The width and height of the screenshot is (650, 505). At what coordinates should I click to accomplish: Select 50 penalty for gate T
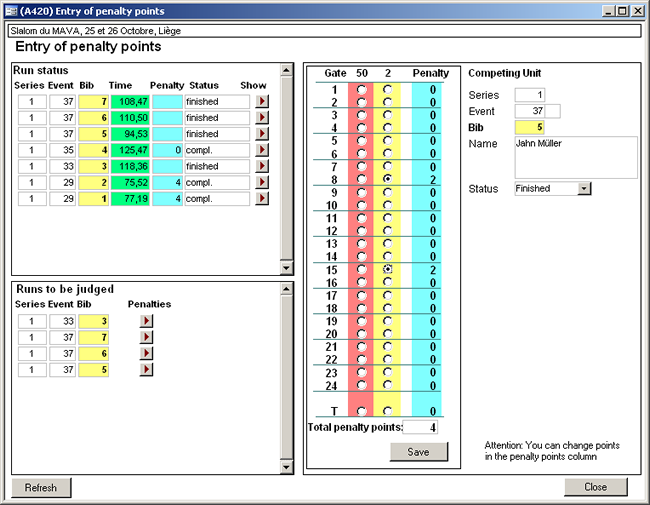[x=361, y=411]
